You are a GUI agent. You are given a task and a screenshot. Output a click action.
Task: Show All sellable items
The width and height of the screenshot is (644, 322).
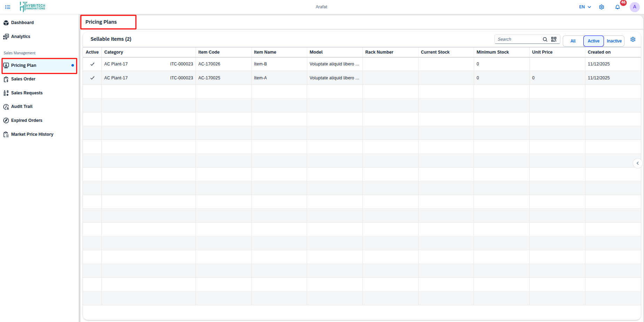point(573,41)
